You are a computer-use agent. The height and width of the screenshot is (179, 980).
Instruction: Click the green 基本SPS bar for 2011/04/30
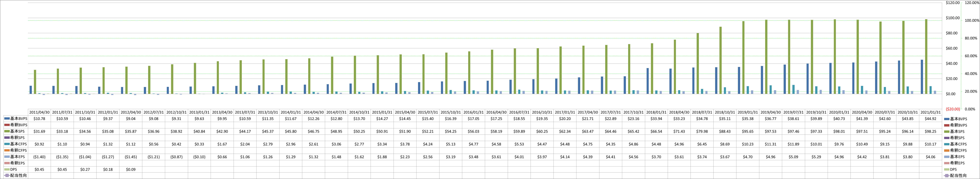35,82
